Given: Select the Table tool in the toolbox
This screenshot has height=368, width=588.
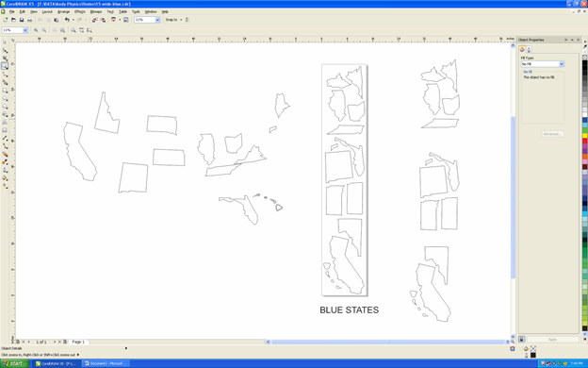Looking at the screenshot, I should 5,130.
